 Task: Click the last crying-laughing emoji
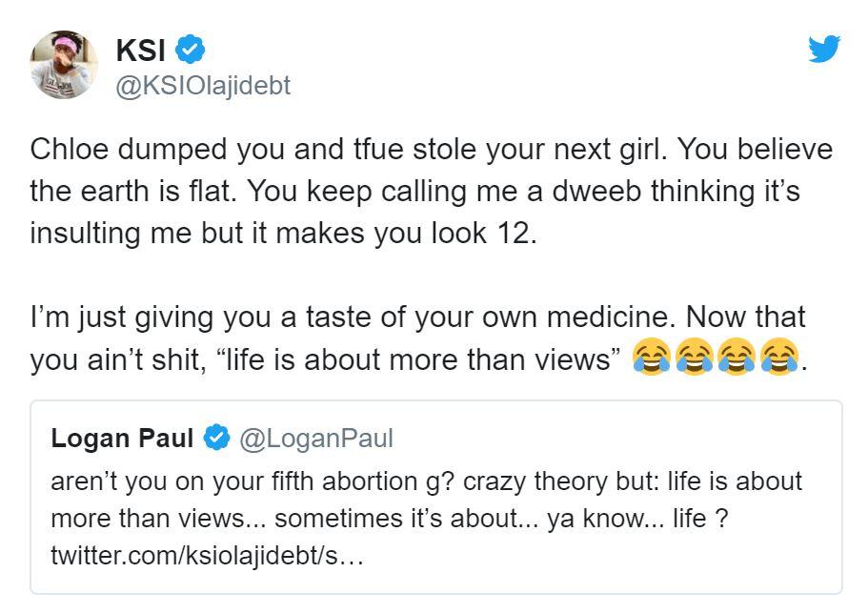[x=778, y=359]
